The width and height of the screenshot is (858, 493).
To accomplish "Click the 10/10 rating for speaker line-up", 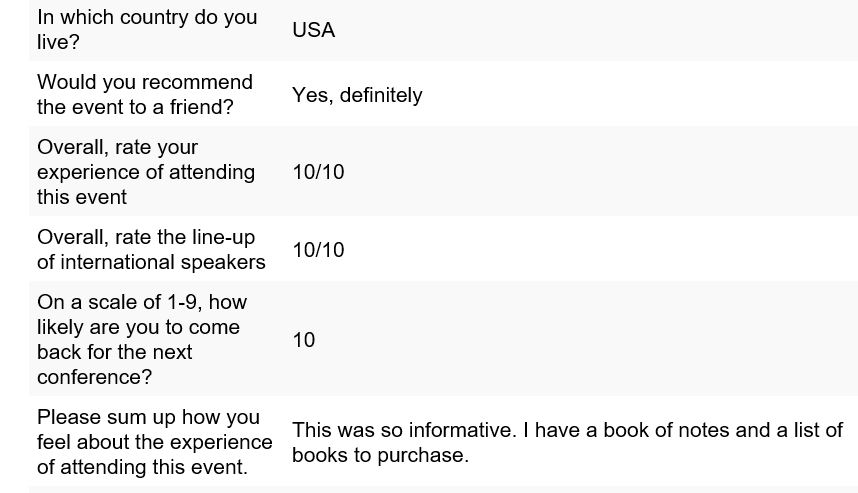I will (x=318, y=250).
